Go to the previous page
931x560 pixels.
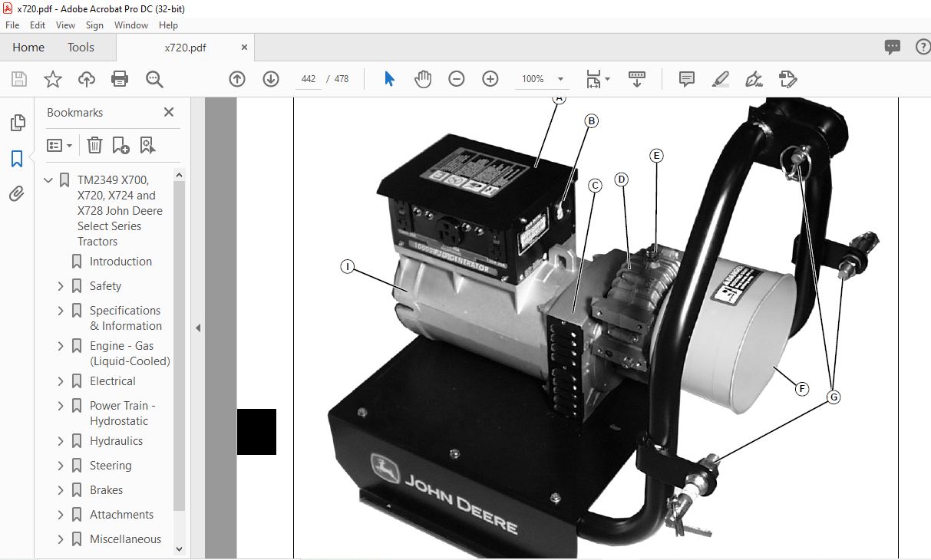coord(237,79)
